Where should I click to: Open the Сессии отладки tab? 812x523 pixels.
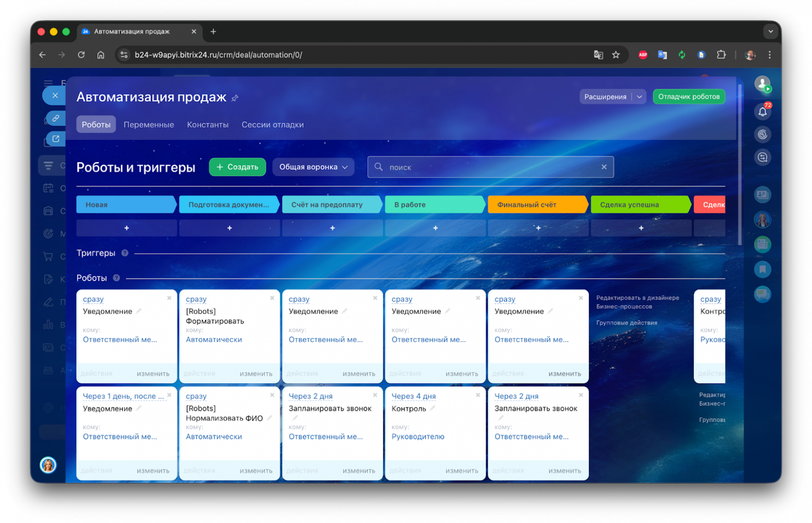273,125
